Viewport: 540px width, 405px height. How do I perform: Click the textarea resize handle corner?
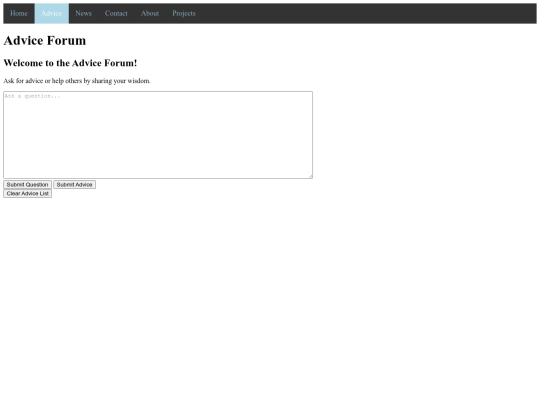click(310, 176)
